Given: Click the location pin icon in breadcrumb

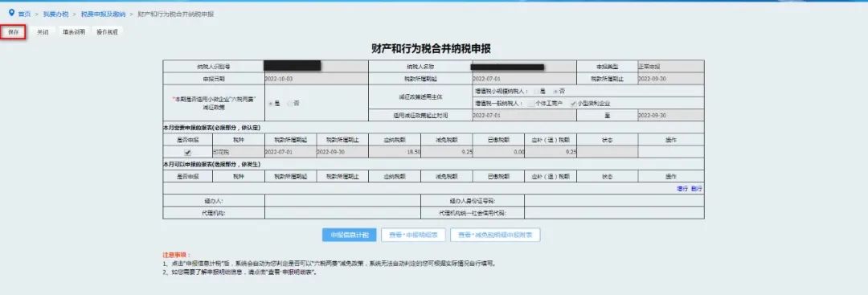Looking at the screenshot, I should click(x=11, y=13).
